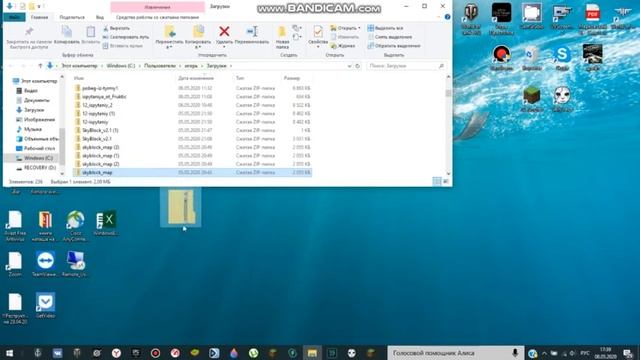The height and width of the screenshot is (360, 640).
Task: Click the Переименовать (Rename) icon
Action: 252,31
